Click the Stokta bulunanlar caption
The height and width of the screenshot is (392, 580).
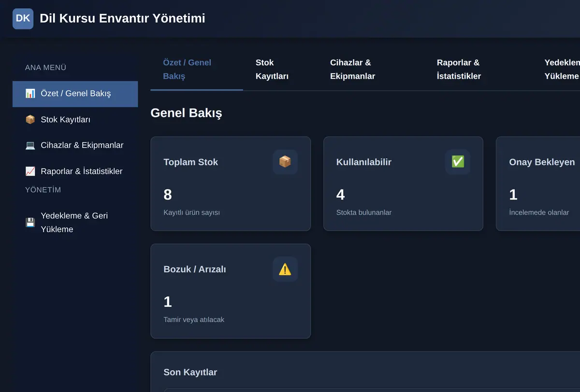point(364,212)
